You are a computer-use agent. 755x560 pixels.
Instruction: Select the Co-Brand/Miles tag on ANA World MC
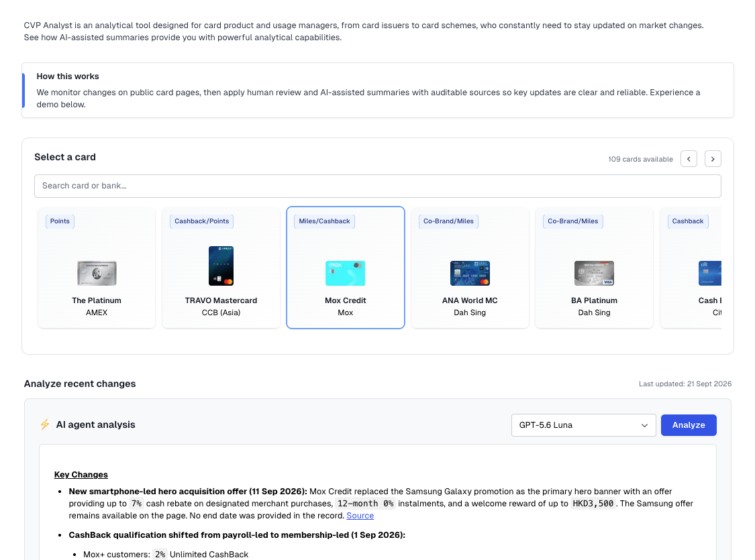click(448, 221)
